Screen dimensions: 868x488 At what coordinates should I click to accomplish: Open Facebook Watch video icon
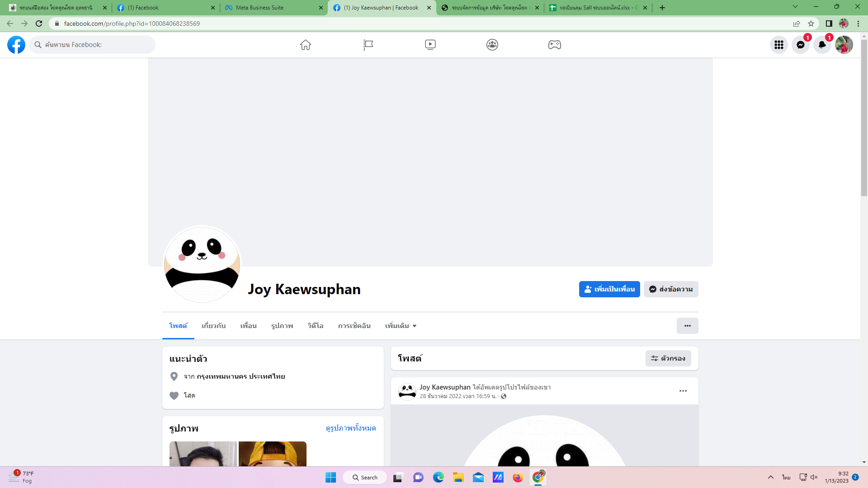pyautogui.click(x=430, y=45)
